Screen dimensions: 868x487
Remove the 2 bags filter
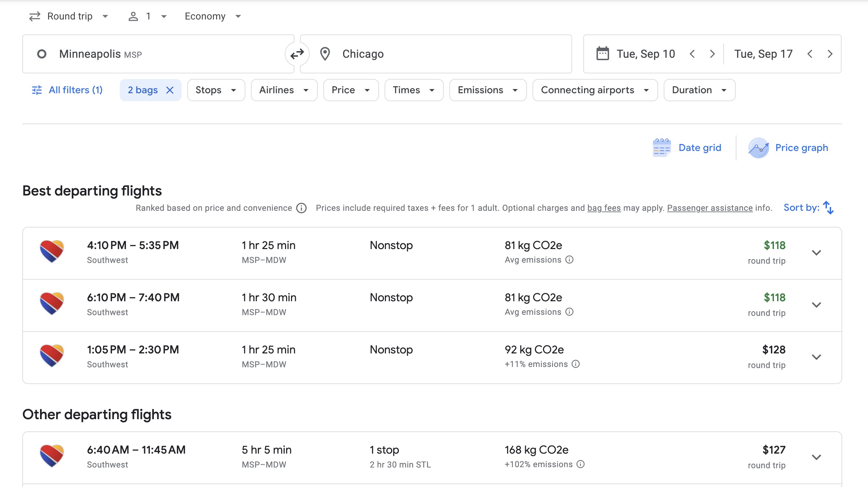pos(170,90)
